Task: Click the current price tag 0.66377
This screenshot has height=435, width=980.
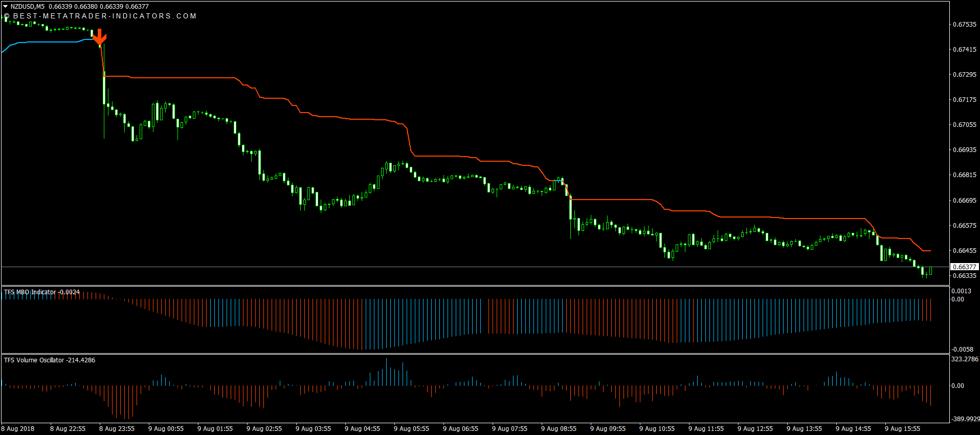Action: point(964,267)
